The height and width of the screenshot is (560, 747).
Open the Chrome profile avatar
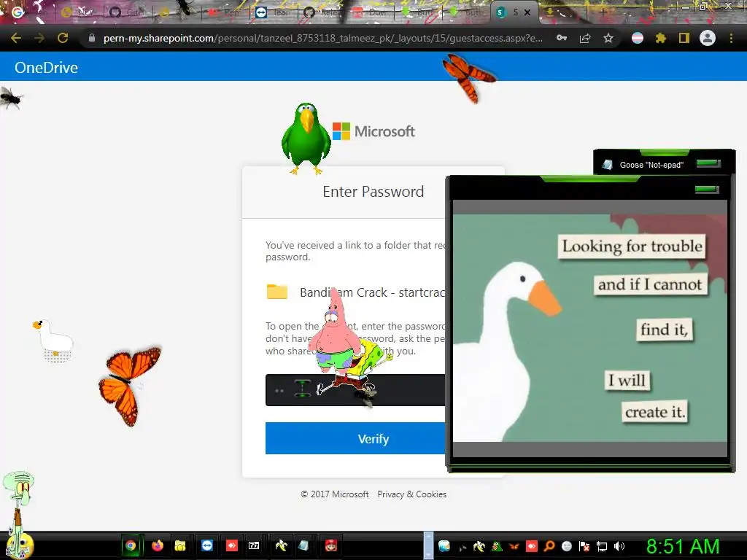pos(708,38)
